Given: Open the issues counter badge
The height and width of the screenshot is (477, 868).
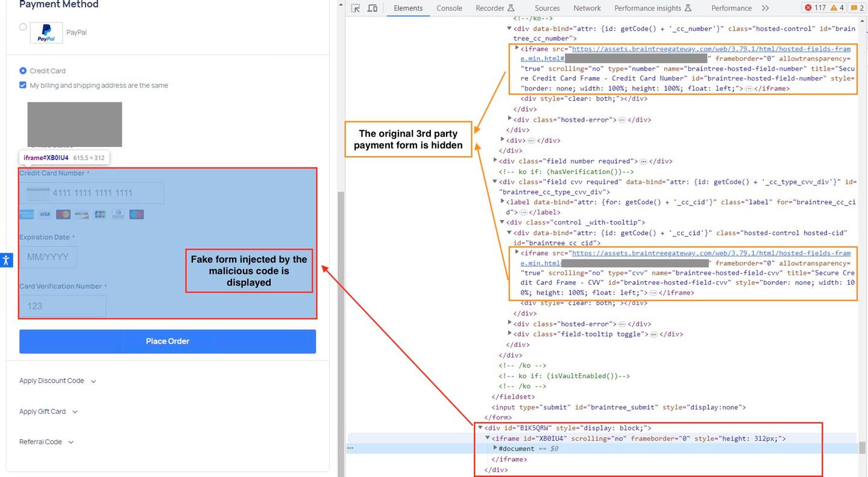Looking at the screenshot, I should 858,8.
